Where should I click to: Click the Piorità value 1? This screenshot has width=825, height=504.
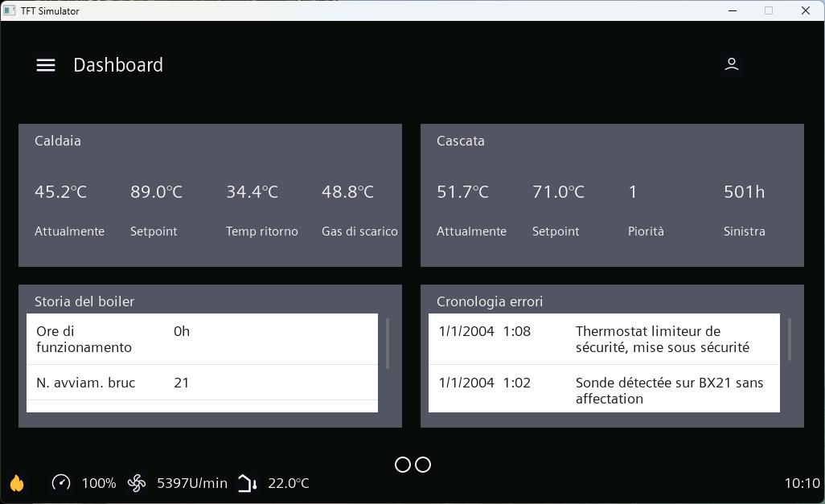click(633, 192)
